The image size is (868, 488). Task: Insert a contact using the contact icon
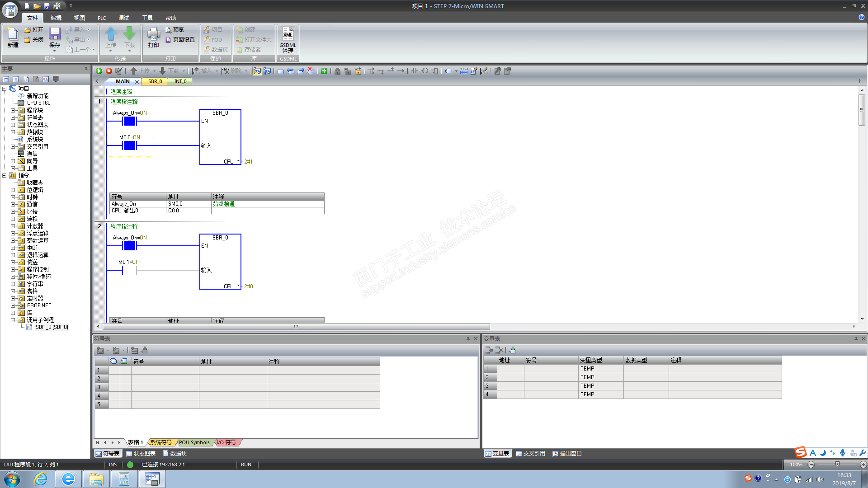[x=414, y=71]
